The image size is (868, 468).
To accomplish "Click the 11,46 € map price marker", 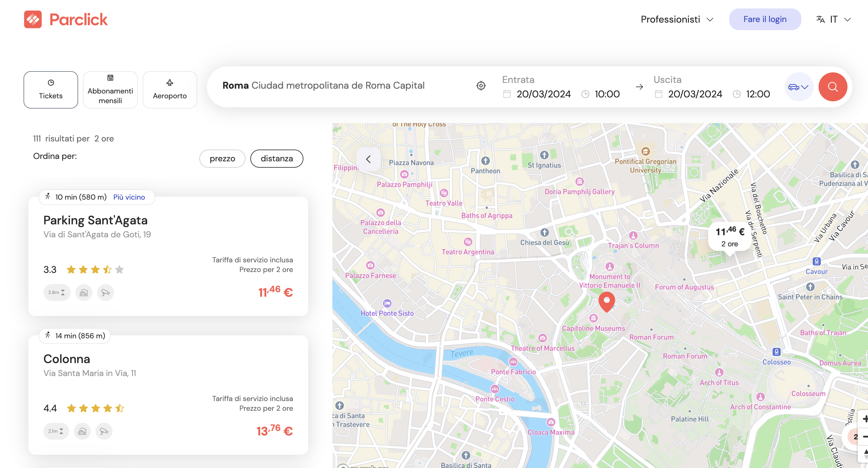I will click(730, 236).
